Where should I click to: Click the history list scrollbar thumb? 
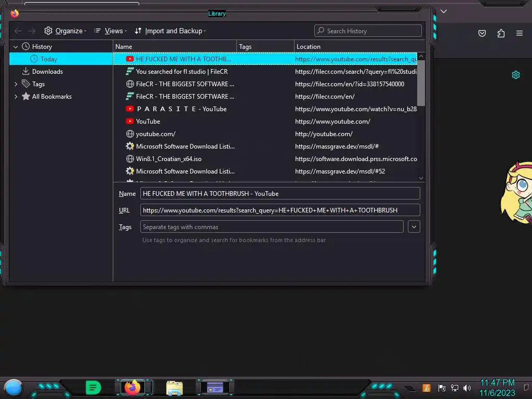421,83
